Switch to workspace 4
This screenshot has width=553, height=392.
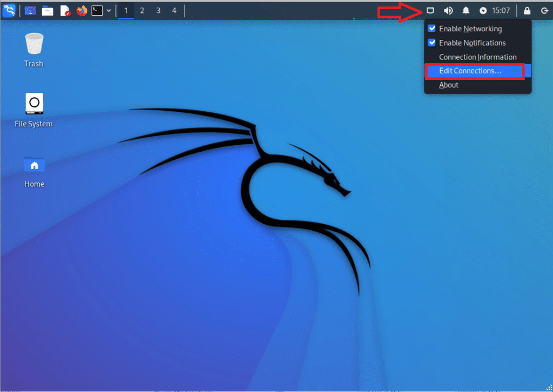174,11
